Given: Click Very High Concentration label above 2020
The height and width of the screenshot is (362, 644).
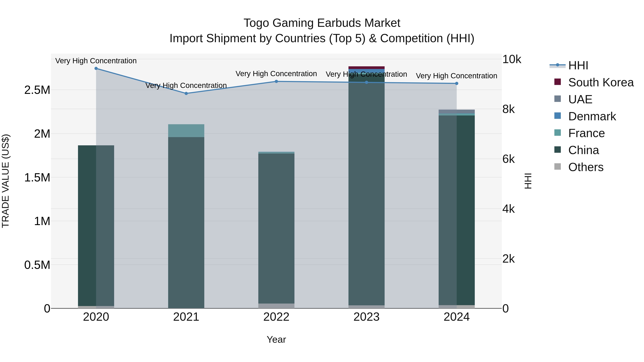Looking at the screenshot, I should click(x=96, y=61).
